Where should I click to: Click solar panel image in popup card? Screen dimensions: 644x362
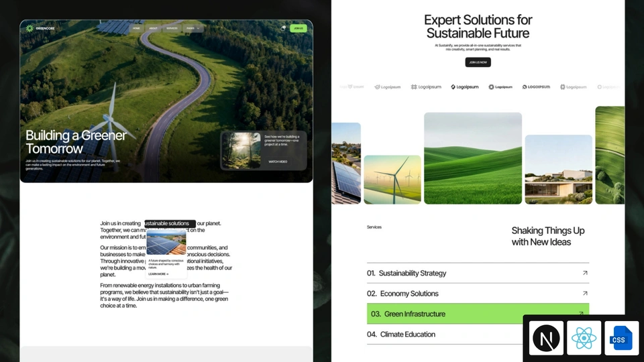click(166, 243)
